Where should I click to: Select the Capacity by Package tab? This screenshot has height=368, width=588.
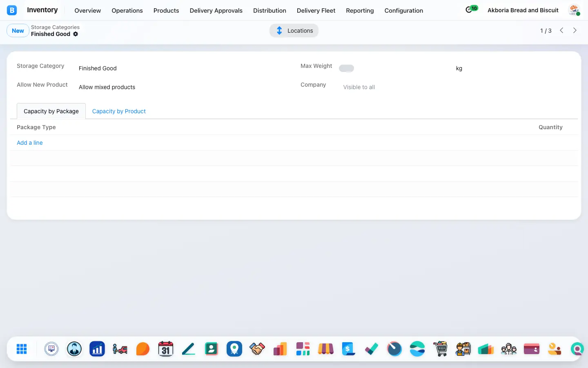point(51,111)
